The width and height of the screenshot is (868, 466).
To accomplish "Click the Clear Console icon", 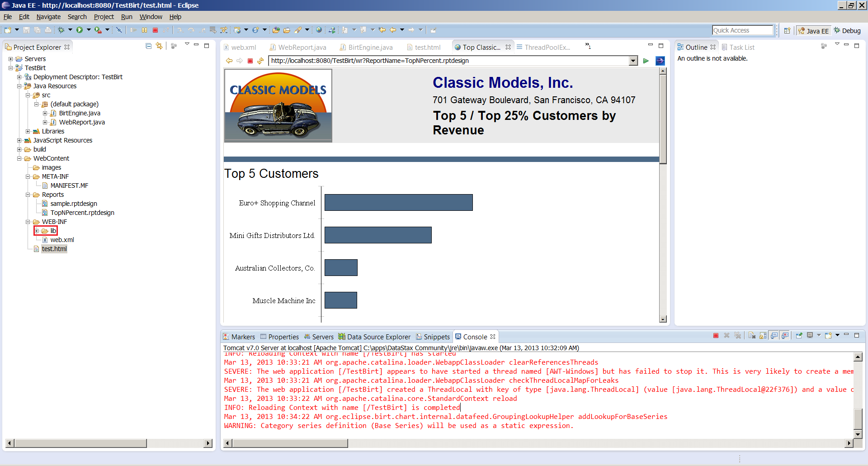I will [x=752, y=336].
